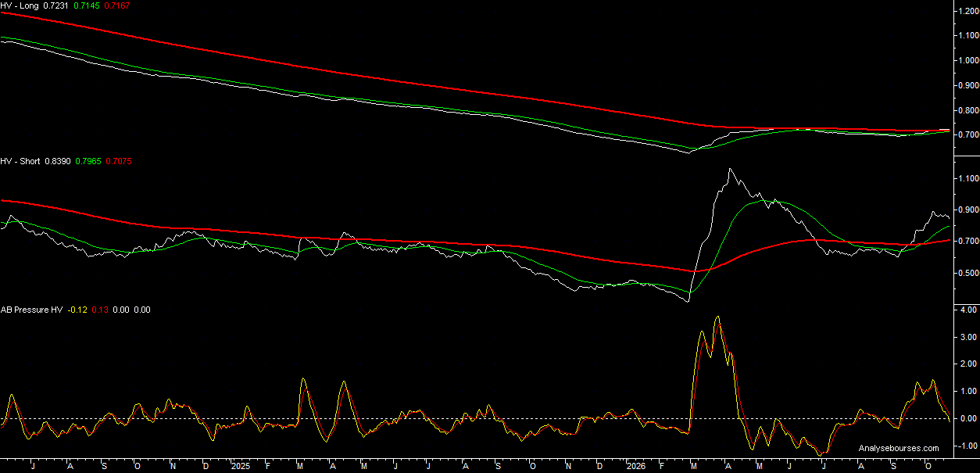Select the red value 0.13 in AB Pressure header

(101, 310)
